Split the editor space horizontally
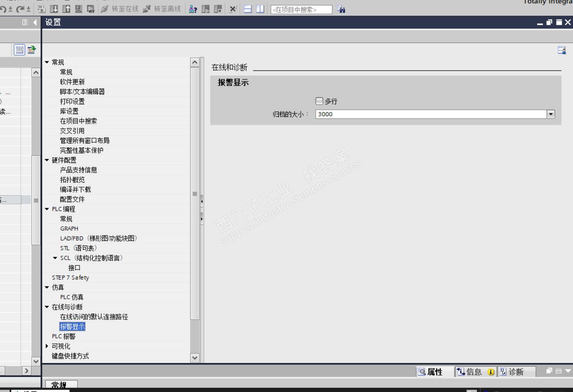573x392 pixels. point(248,9)
